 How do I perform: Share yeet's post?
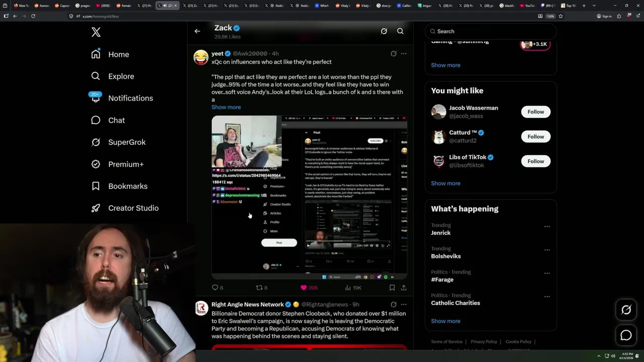click(x=404, y=288)
